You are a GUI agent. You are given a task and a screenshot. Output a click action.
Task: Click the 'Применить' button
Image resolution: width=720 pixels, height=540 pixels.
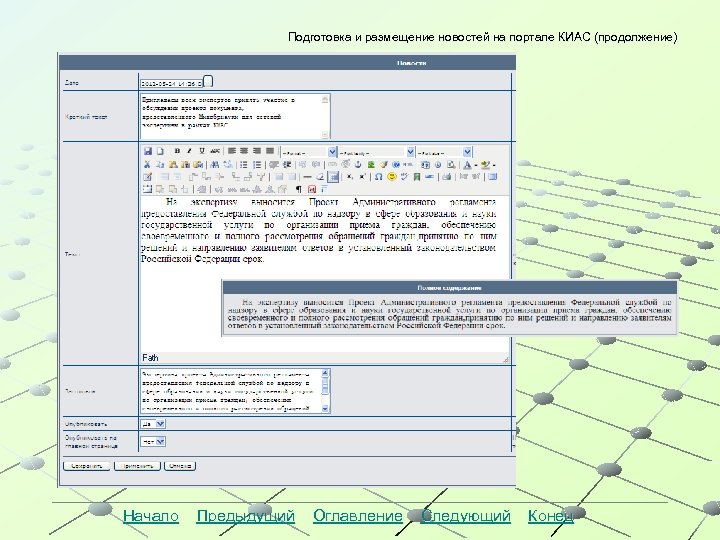coord(137,466)
